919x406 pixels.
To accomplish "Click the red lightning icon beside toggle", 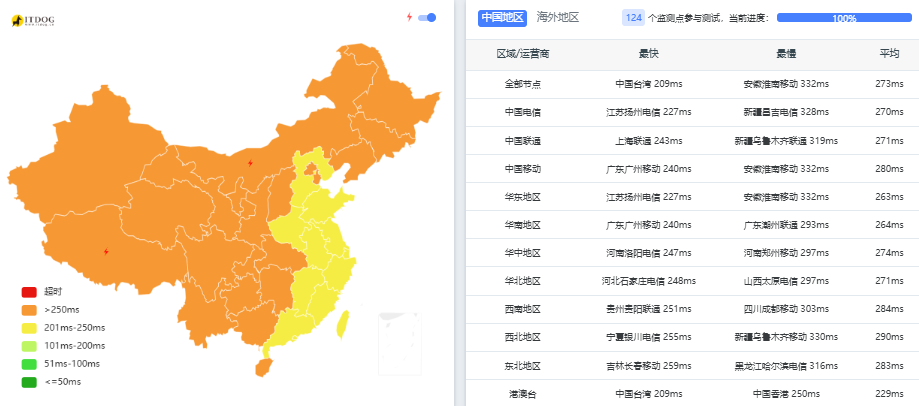I will pos(409,17).
